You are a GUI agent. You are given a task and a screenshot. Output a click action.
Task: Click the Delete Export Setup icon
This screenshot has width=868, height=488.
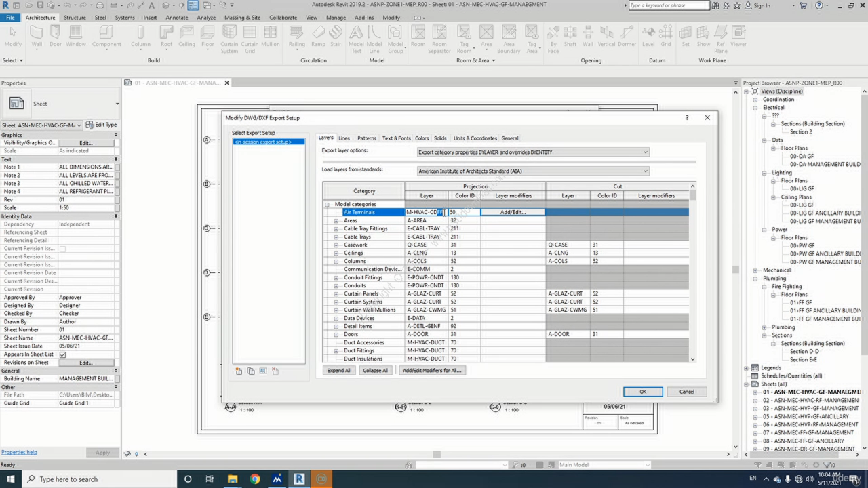point(275,371)
